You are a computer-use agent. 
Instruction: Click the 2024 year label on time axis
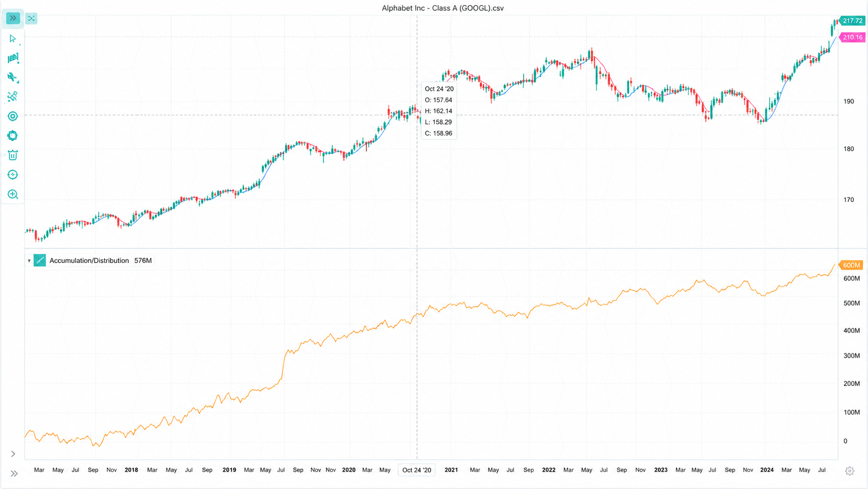(767, 470)
